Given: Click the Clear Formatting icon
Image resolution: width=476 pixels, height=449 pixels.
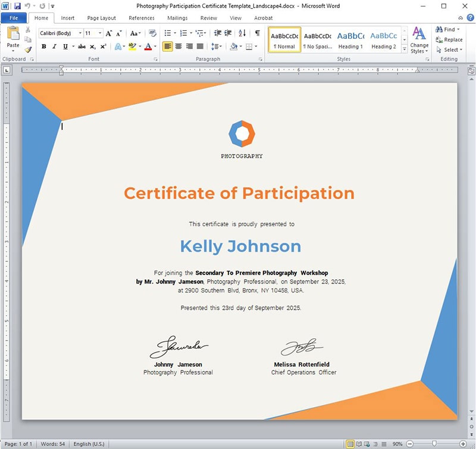Looking at the screenshot, I should 152,33.
